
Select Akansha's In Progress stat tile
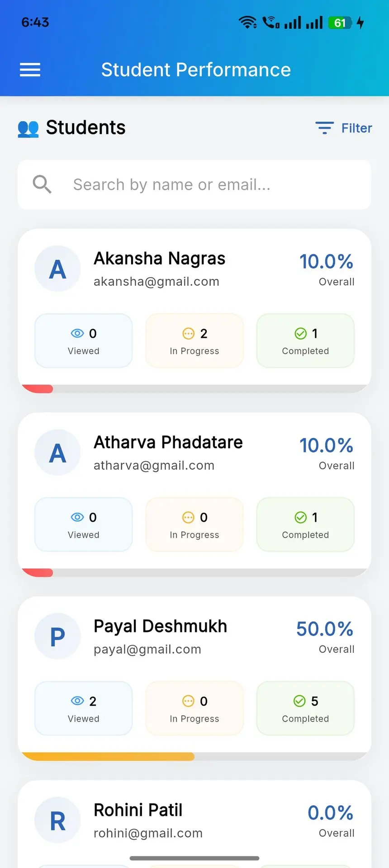click(x=194, y=341)
